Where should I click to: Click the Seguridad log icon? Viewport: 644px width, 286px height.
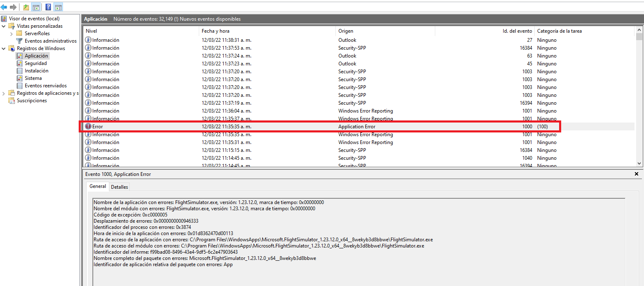tap(19, 63)
